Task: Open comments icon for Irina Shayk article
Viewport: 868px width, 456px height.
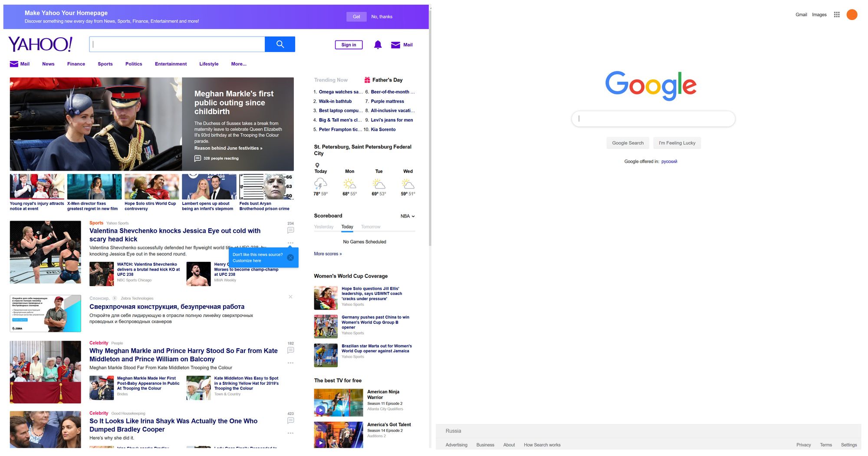Action: point(291,420)
